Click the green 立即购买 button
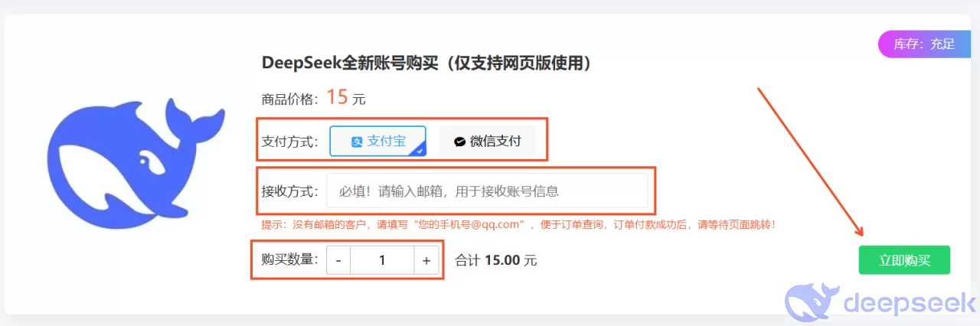 tap(904, 260)
